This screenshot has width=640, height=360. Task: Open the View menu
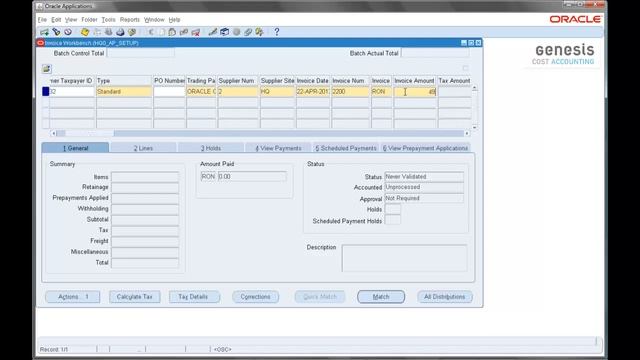[x=71, y=20]
